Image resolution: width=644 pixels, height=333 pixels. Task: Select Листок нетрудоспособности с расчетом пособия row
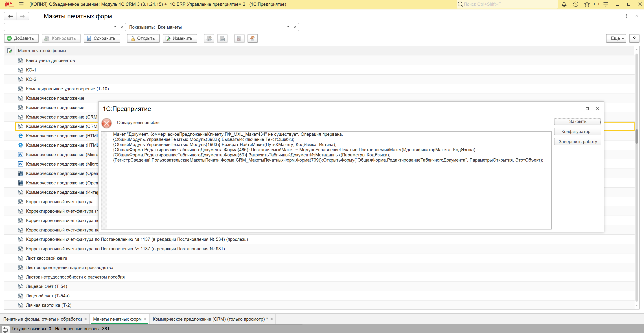pos(319,277)
